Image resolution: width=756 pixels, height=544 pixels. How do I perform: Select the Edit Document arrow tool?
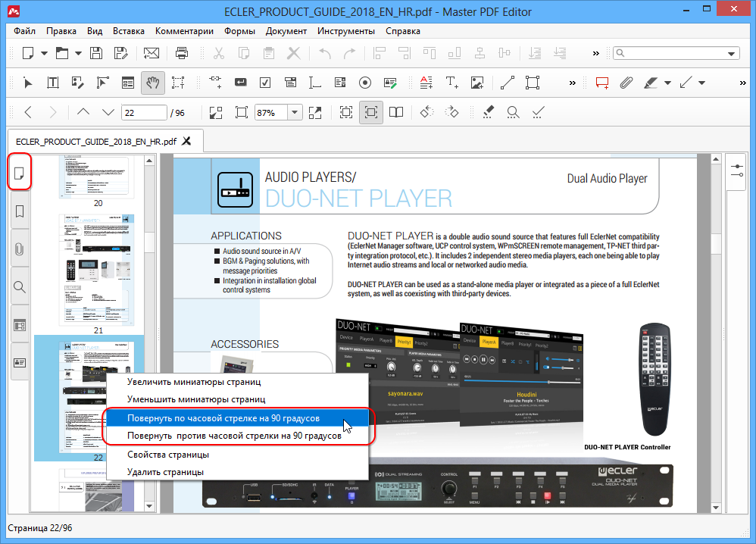(x=28, y=83)
